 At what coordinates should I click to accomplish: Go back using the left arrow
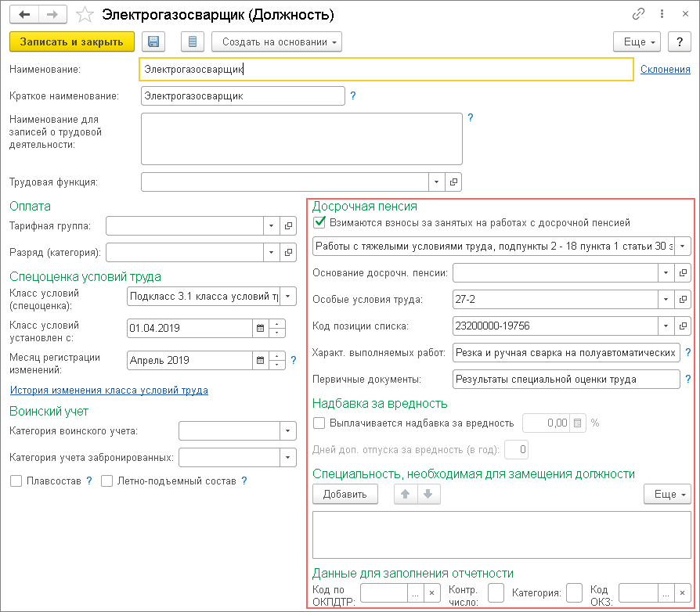click(x=26, y=15)
